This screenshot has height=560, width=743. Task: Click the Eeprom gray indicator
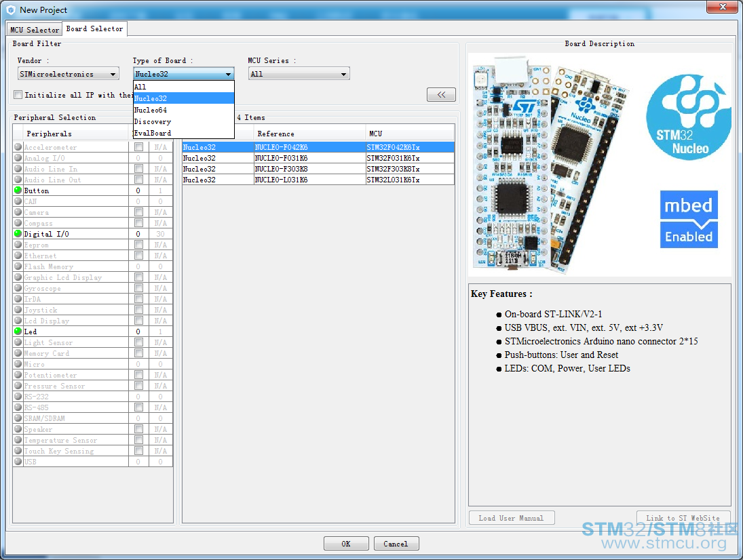pos(18,245)
